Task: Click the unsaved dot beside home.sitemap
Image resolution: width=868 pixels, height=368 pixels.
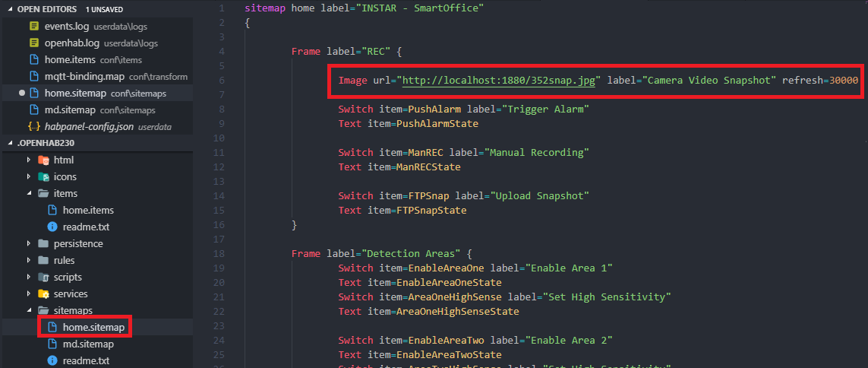Action: tap(22, 94)
